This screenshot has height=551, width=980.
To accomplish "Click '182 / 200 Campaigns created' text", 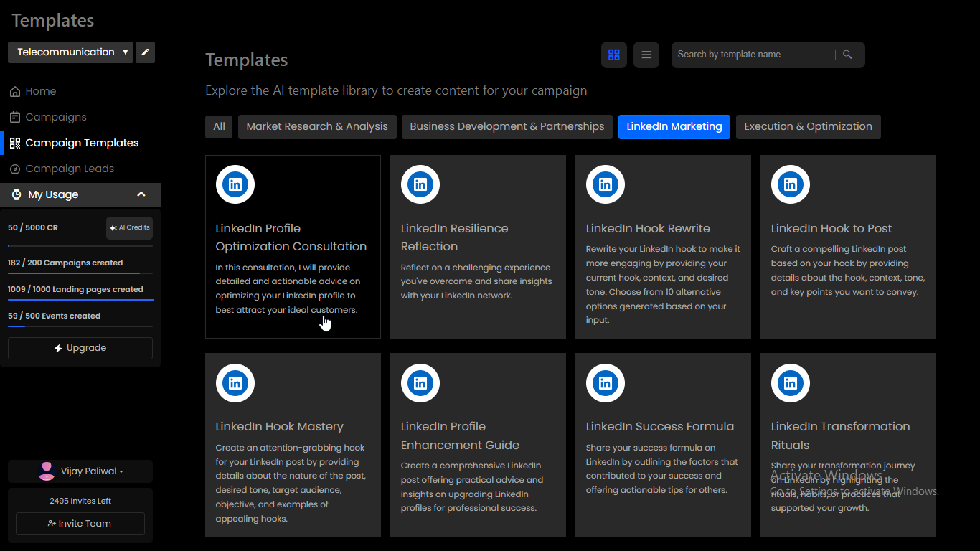I will [x=65, y=263].
